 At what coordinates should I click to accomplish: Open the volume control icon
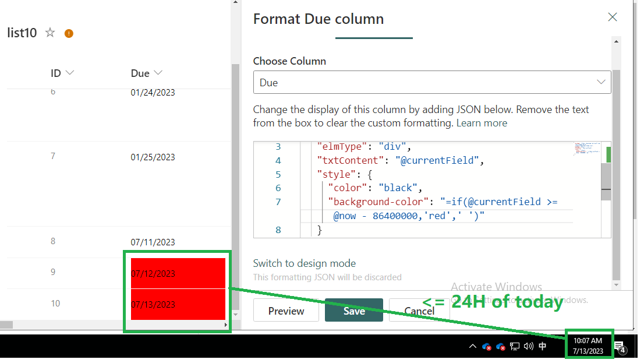coord(528,346)
